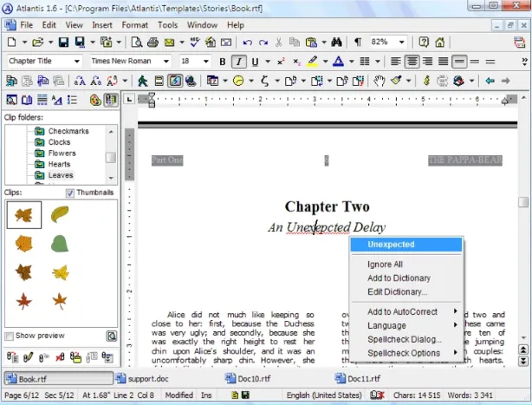The image size is (532, 405).
Task: Expand Add to AutoCorrect submenu
Action: (x=406, y=311)
